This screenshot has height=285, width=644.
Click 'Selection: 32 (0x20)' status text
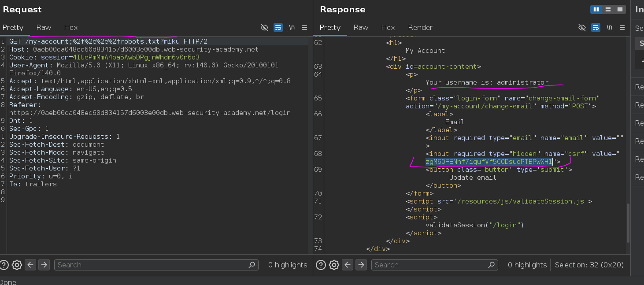pos(589,265)
